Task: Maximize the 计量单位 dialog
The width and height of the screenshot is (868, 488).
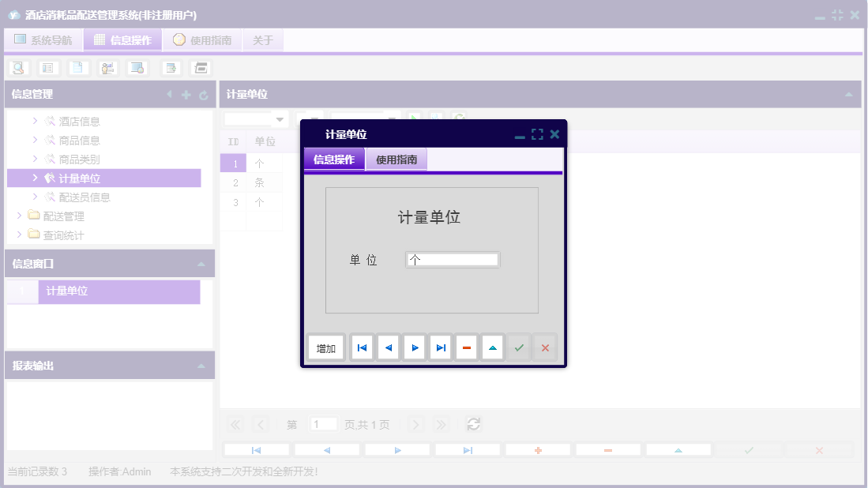Action: [x=537, y=134]
